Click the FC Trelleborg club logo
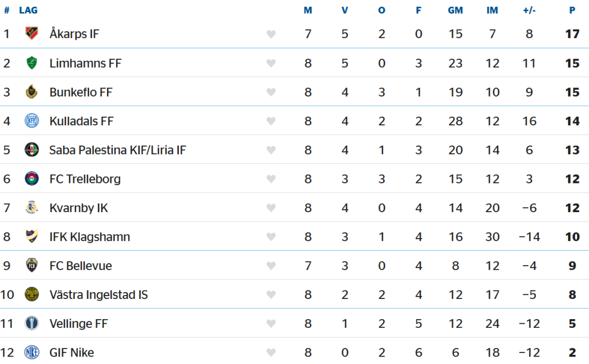Viewport: 589px width, 364px height. (x=32, y=179)
